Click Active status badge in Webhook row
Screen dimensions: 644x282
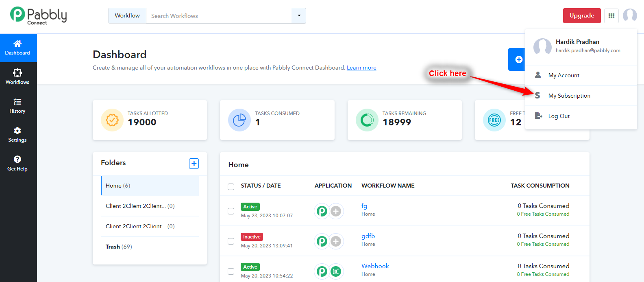pos(250,267)
